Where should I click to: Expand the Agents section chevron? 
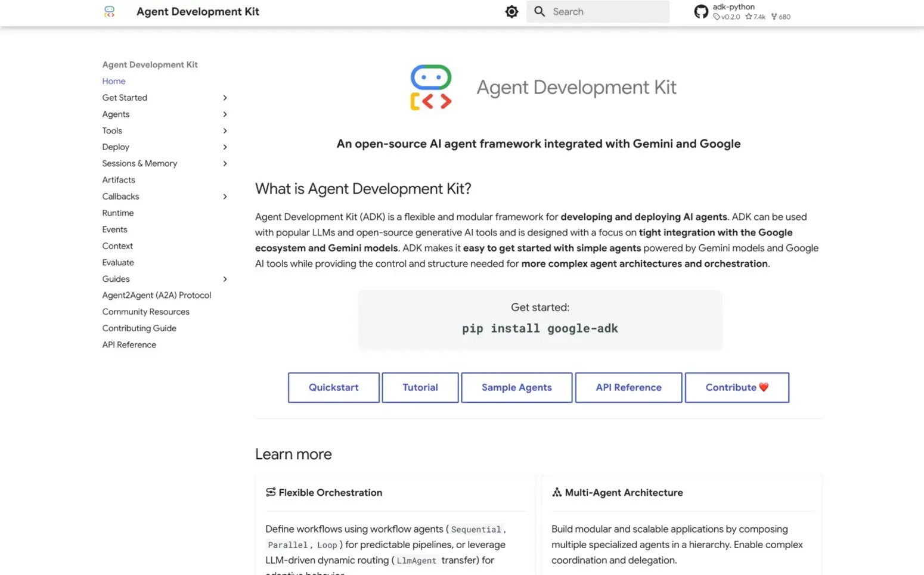pyautogui.click(x=225, y=114)
